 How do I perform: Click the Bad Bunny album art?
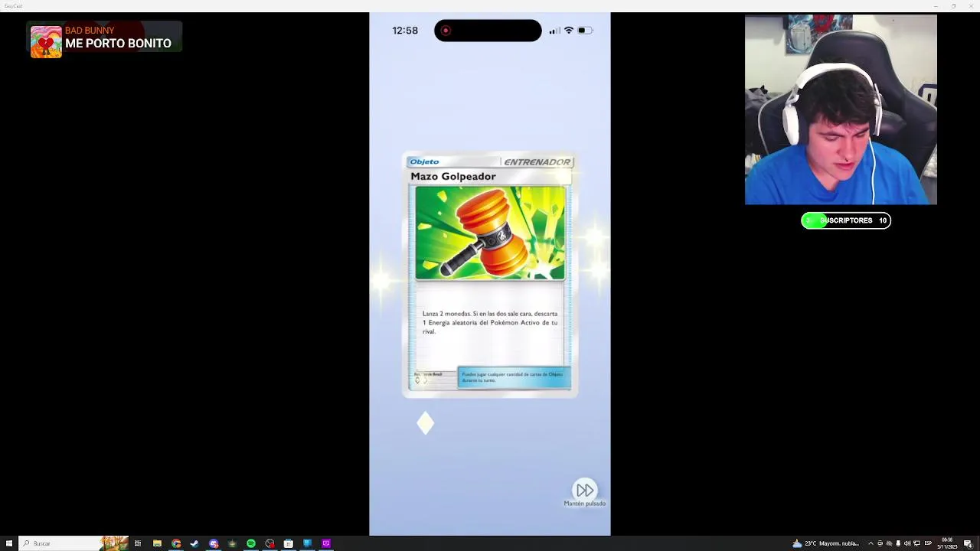pos(46,42)
